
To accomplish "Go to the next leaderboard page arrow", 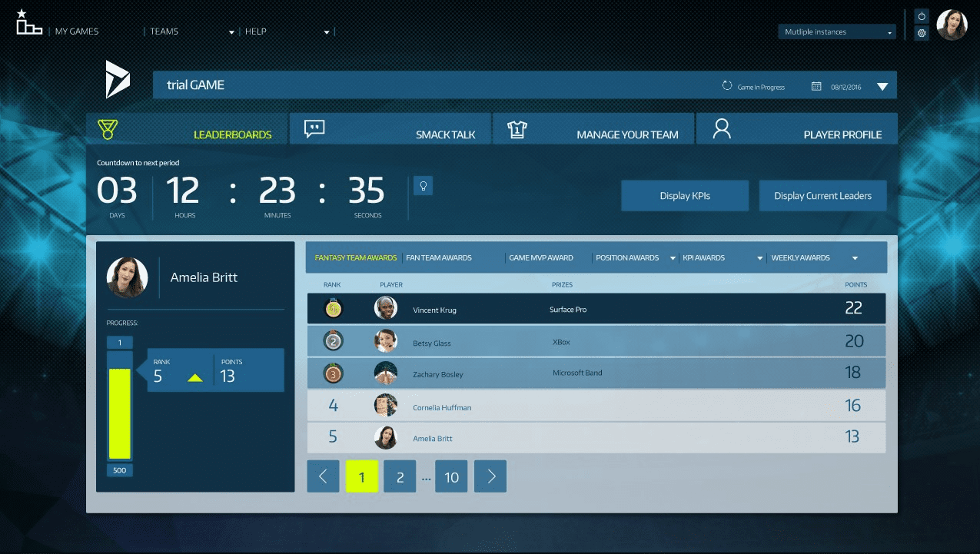I will pos(490,477).
